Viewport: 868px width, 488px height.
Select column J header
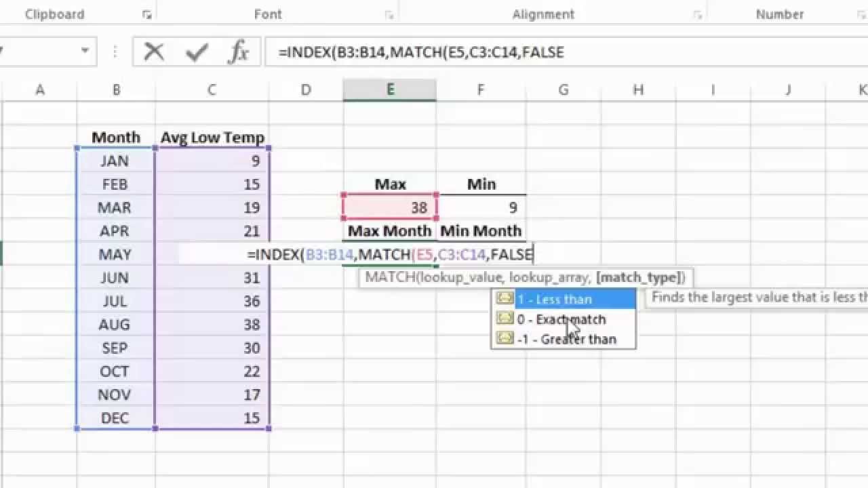[x=788, y=89]
